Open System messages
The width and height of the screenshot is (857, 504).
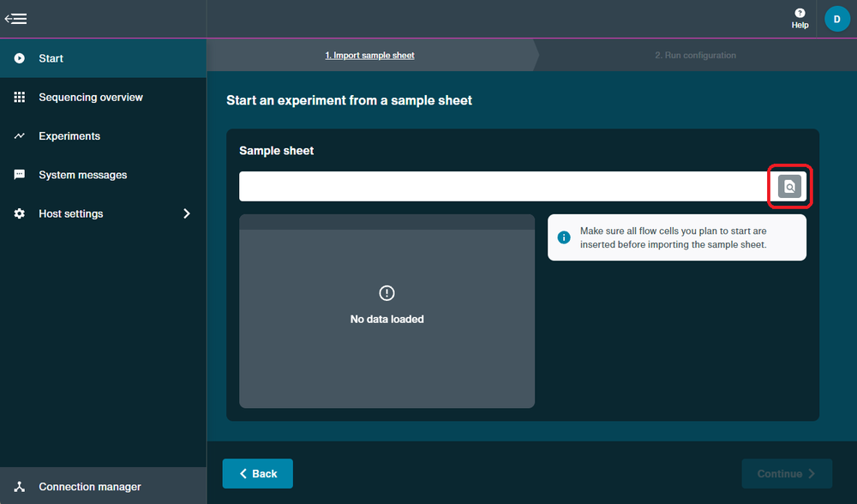104,174
